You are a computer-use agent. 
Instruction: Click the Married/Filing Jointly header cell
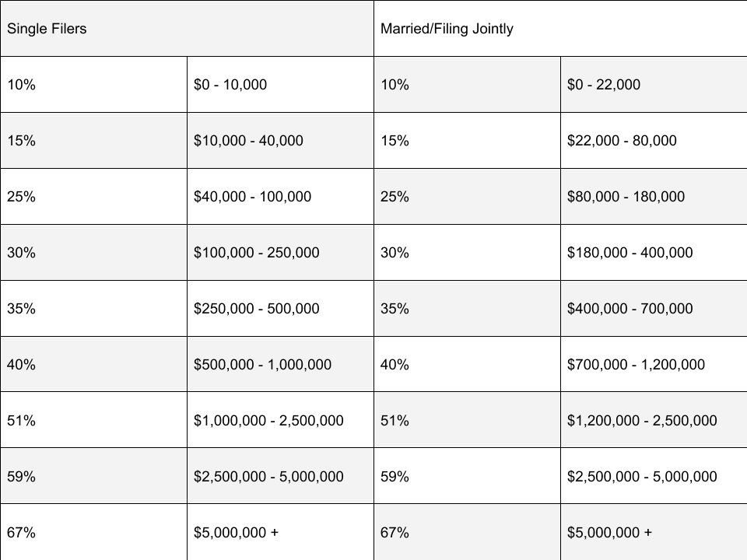click(x=560, y=29)
